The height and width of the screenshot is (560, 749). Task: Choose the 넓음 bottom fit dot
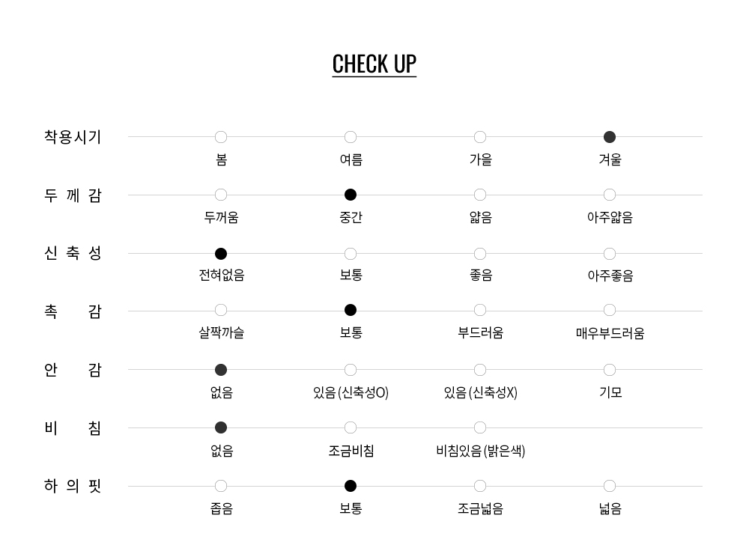(610, 486)
